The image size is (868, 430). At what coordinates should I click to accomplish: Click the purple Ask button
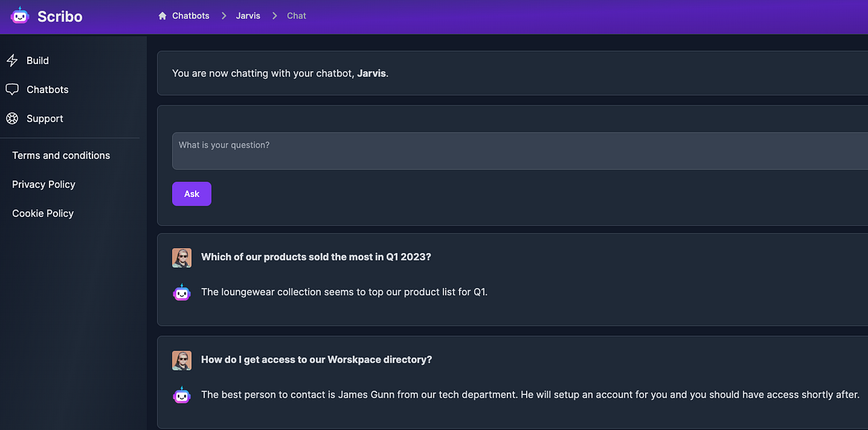191,193
